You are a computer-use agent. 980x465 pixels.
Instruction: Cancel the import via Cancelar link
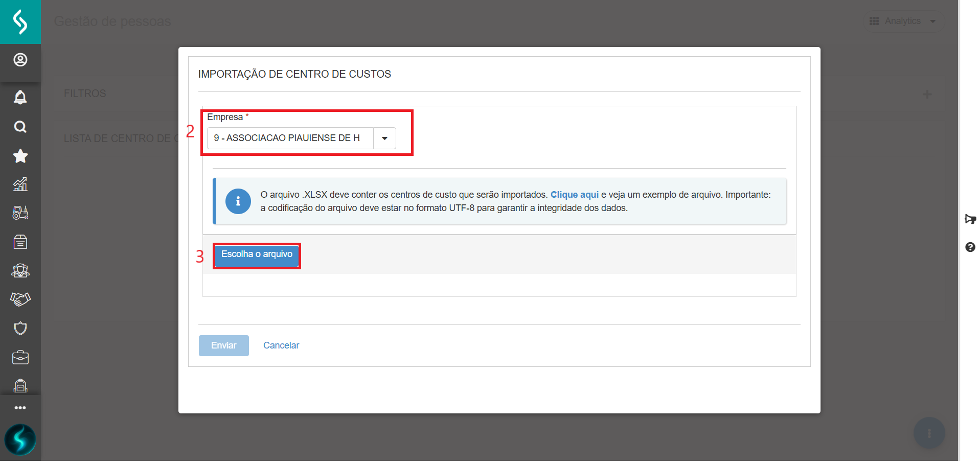pos(281,346)
